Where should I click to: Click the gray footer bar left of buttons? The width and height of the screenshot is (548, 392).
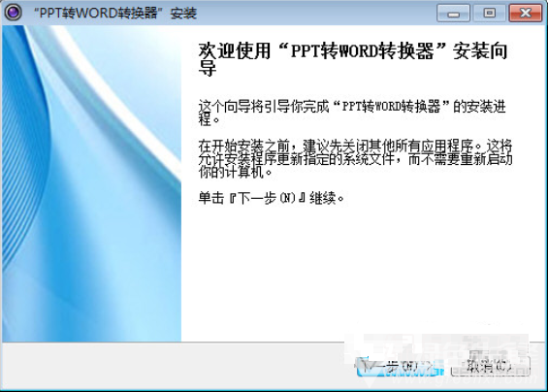click(175, 366)
